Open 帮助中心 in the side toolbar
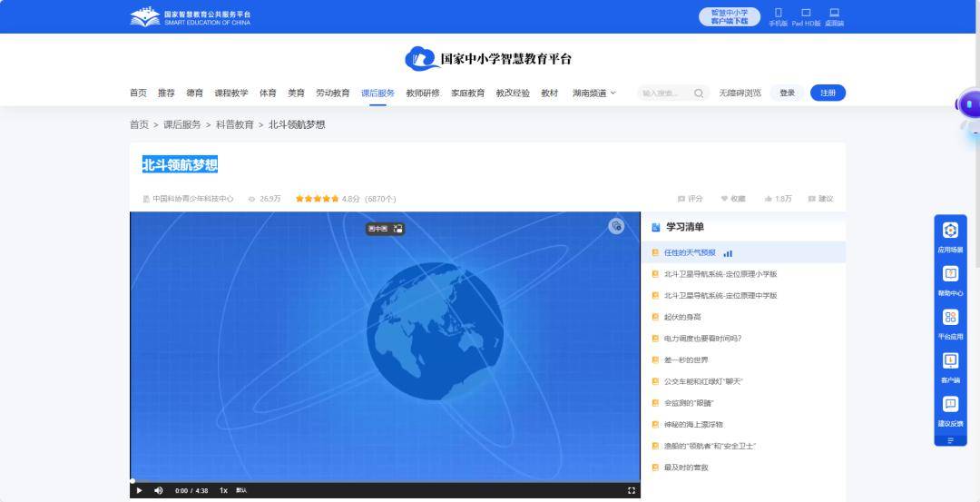980x502 pixels. pyautogui.click(x=950, y=281)
